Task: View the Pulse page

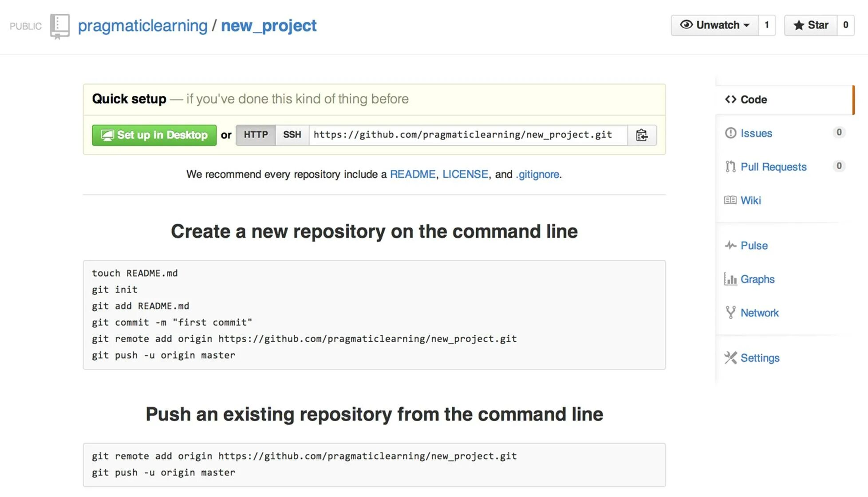Action: click(x=754, y=246)
